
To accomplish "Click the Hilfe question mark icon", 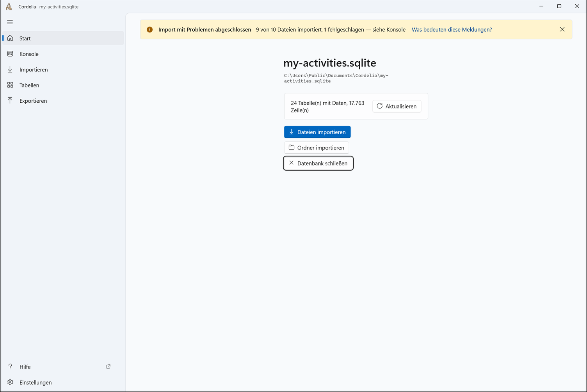I will pos(10,367).
